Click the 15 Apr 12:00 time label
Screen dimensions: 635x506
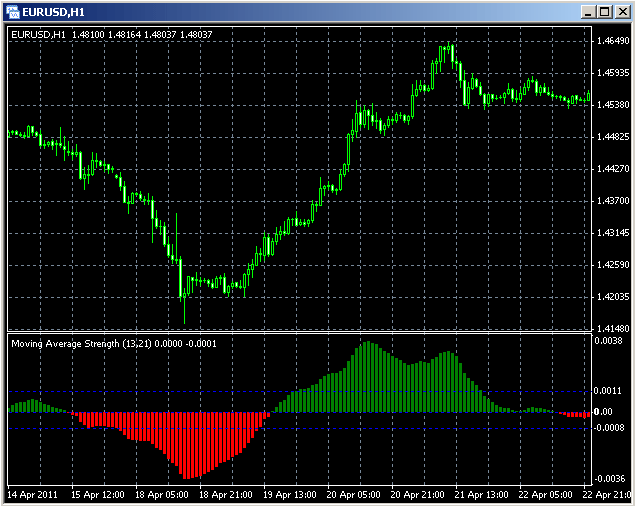(x=98, y=495)
